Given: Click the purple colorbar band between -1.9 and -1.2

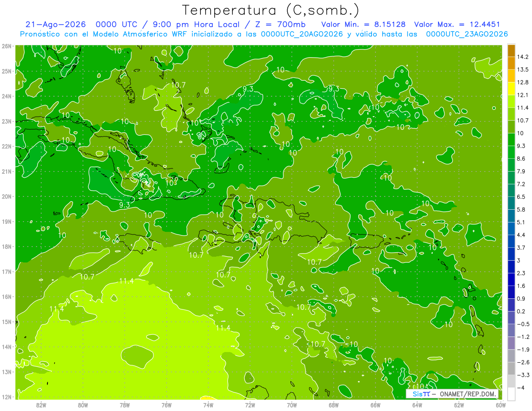Looking at the screenshot, I should [511, 343].
